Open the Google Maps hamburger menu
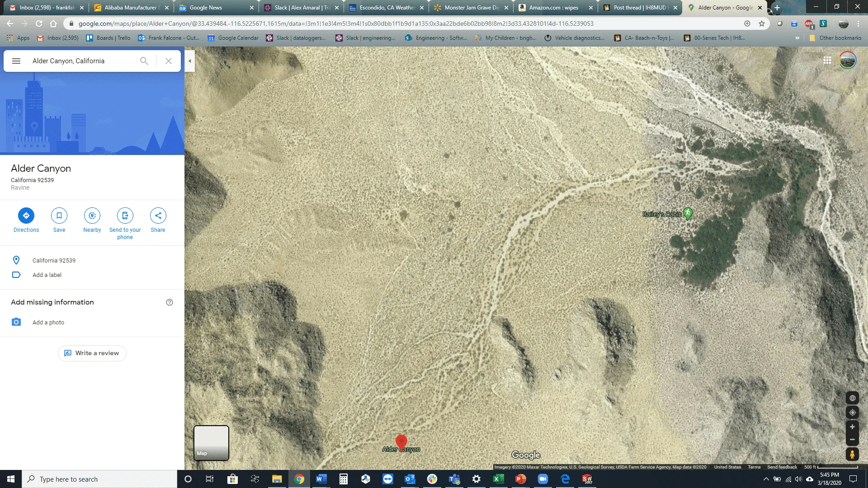Image resolution: width=868 pixels, height=488 pixels. pos(16,61)
